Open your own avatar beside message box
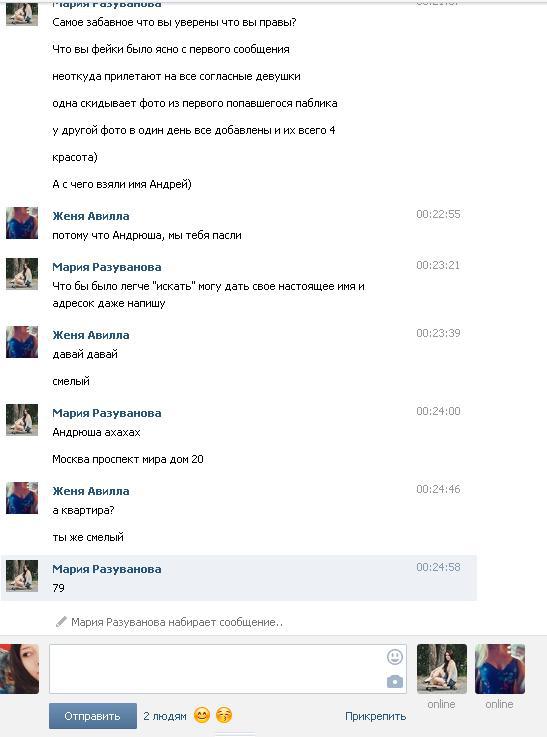Viewport: 547px width, 737px height. point(19,669)
